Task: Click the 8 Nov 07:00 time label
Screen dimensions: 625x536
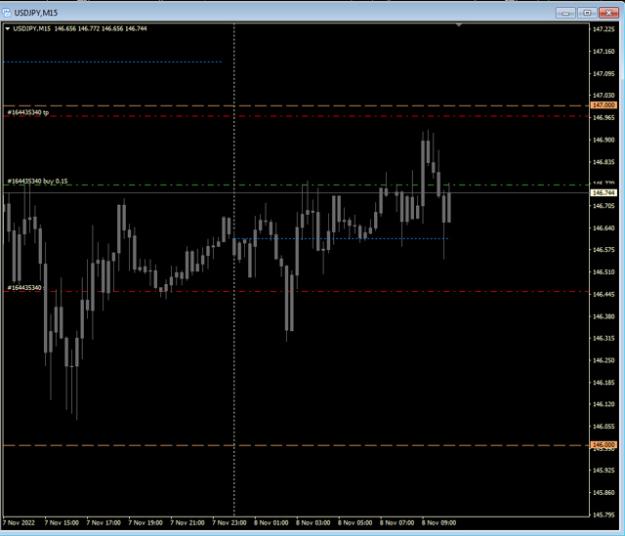Action: pos(397,522)
